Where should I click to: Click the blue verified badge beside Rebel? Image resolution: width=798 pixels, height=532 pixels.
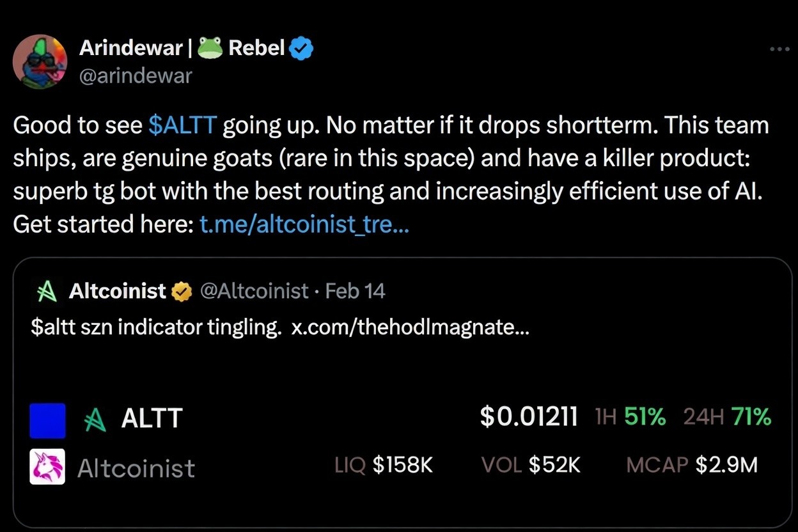[x=301, y=47]
